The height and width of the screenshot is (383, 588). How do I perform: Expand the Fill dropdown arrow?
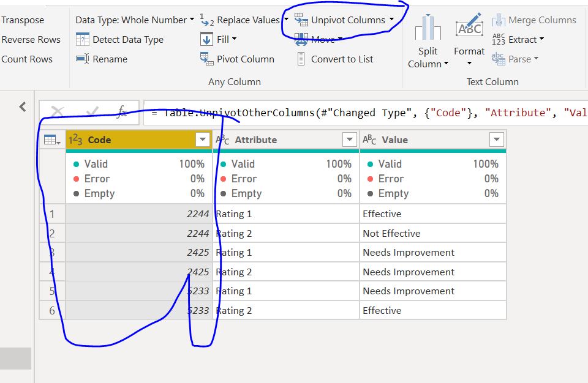(235, 39)
